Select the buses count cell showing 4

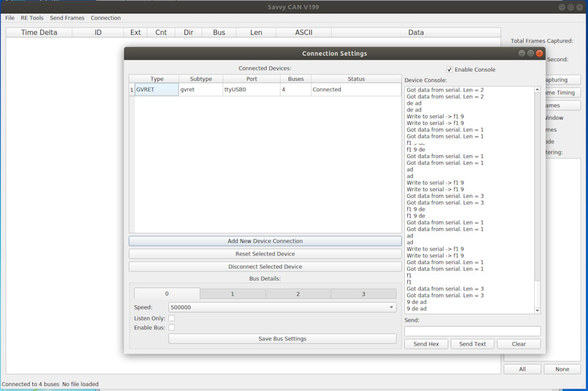tap(296, 89)
